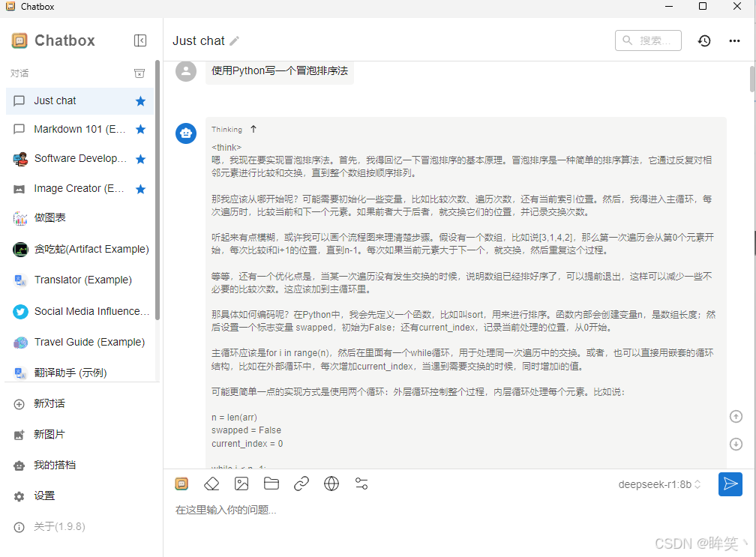Screen dimensions: 756x557
Task: Click the 搜索 search field
Action: coord(648,40)
